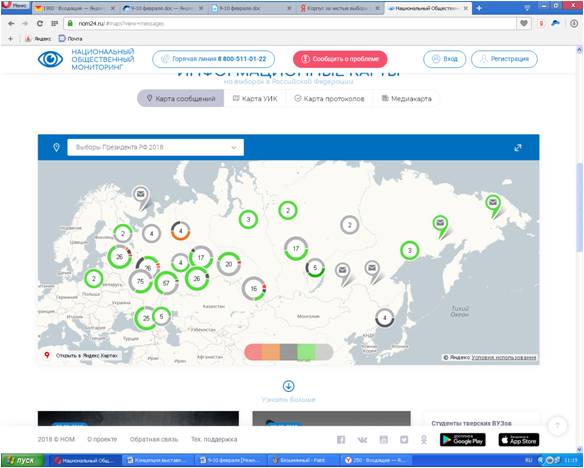Switch to the Paint taskbar window
The image size is (584, 468).
pos(302,460)
